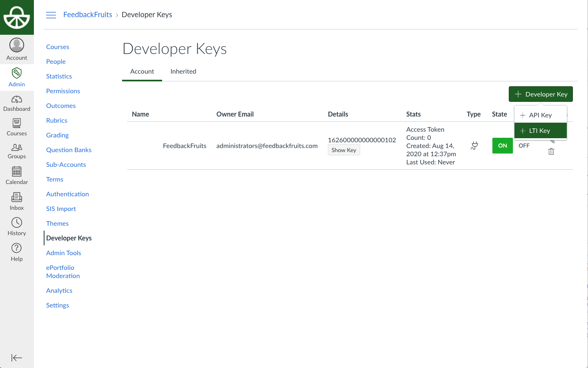Click the Type column header
Image resolution: width=588 pixels, height=368 pixels.
click(474, 114)
